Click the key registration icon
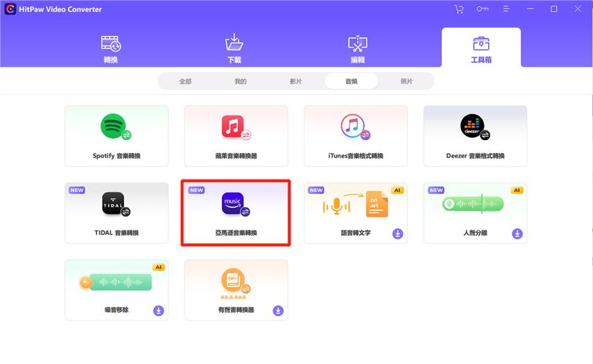The height and width of the screenshot is (364, 593). tap(482, 9)
